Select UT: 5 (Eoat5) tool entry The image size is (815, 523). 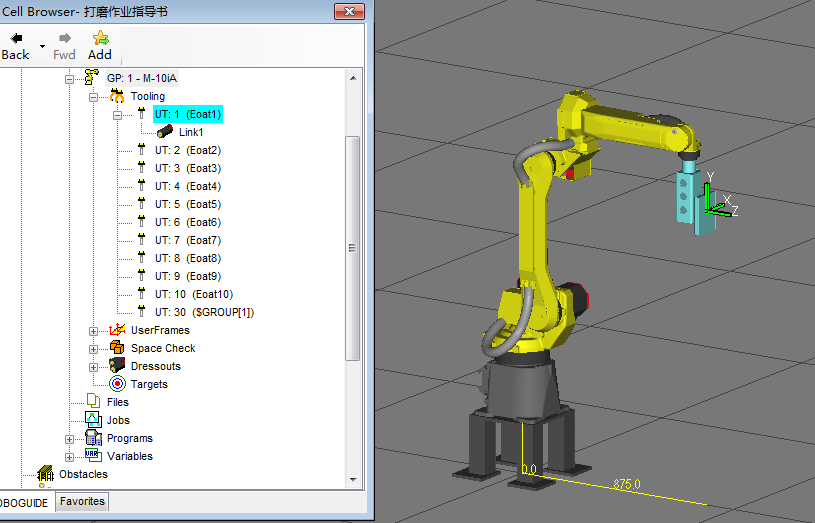tap(187, 205)
